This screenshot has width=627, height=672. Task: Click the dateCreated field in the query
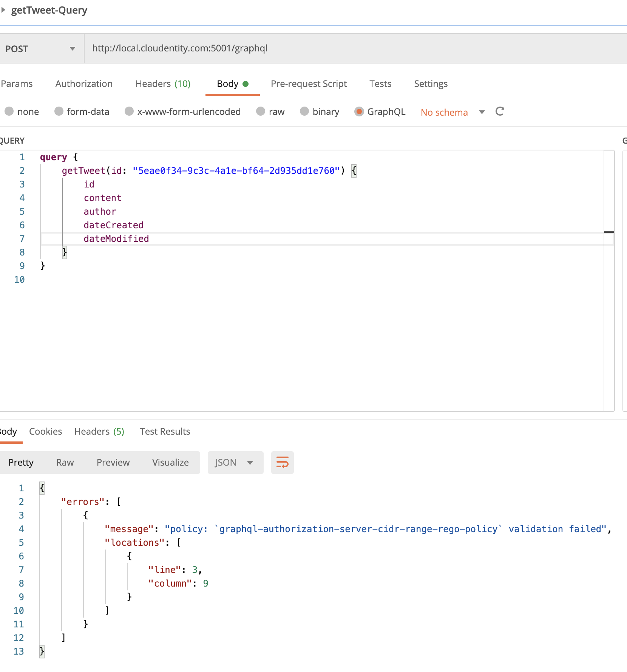click(113, 225)
